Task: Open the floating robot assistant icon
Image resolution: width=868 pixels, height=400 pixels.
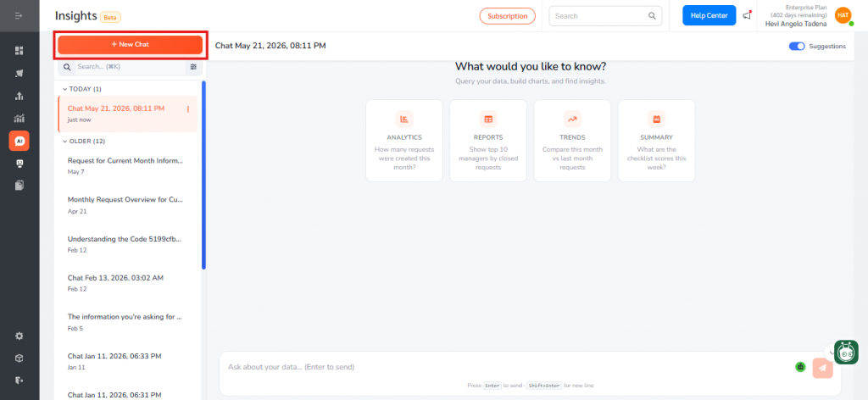Action: pos(846,353)
